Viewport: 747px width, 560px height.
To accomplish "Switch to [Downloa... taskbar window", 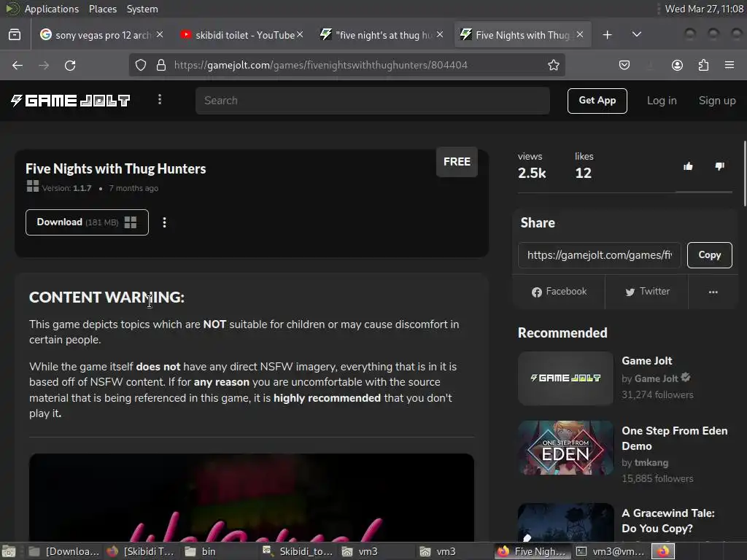I will click(63, 551).
